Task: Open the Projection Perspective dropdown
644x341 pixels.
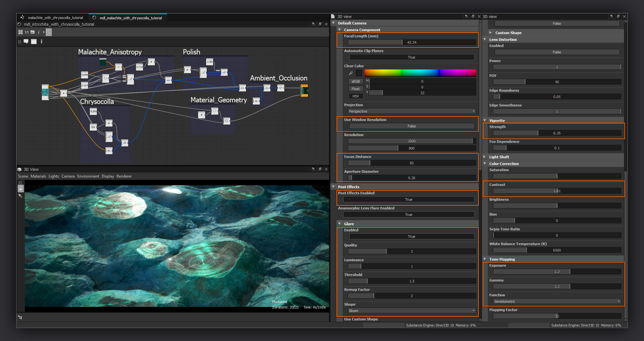Action: [411, 111]
